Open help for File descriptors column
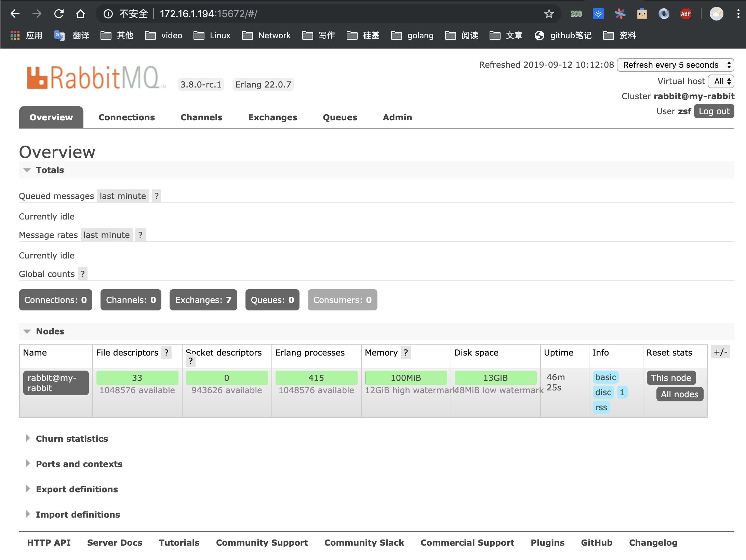Image resolution: width=746 pixels, height=560 pixels. 166,352
